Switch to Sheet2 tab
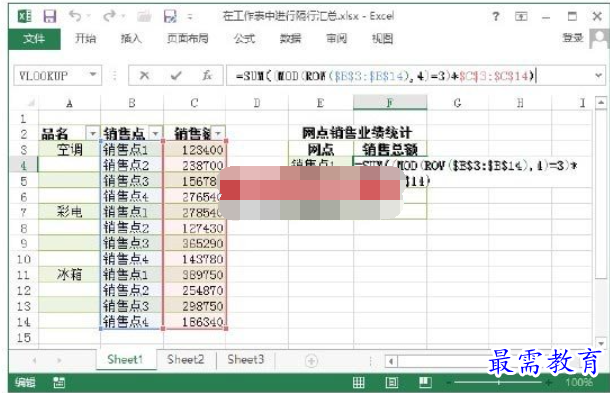Viewport: 610px width, 393px height. pyautogui.click(x=186, y=360)
